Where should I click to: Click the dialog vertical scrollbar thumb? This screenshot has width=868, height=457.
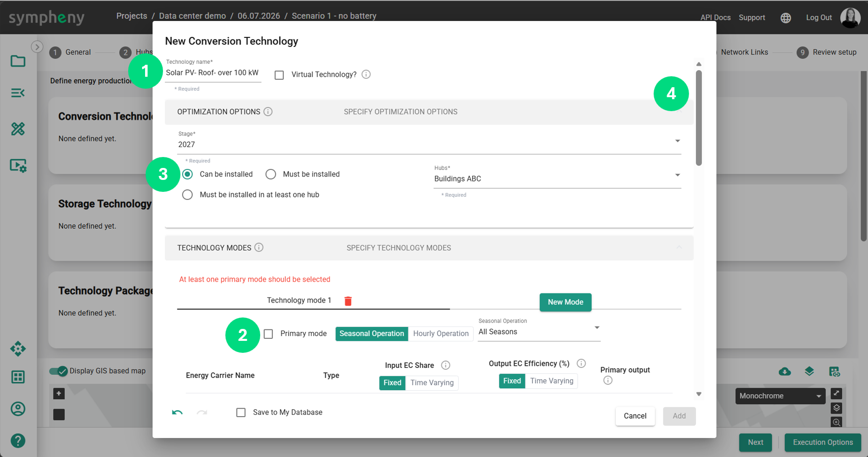[x=698, y=118]
